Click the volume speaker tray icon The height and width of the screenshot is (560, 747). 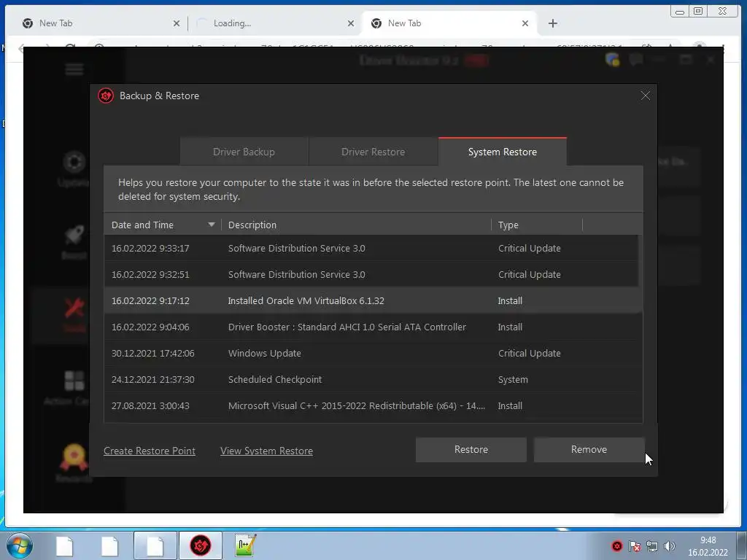pyautogui.click(x=670, y=546)
